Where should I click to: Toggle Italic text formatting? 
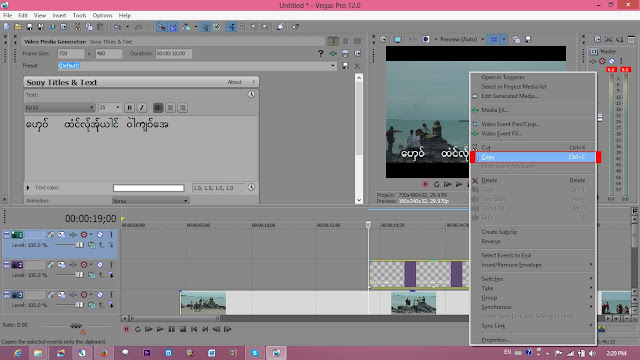[142, 108]
